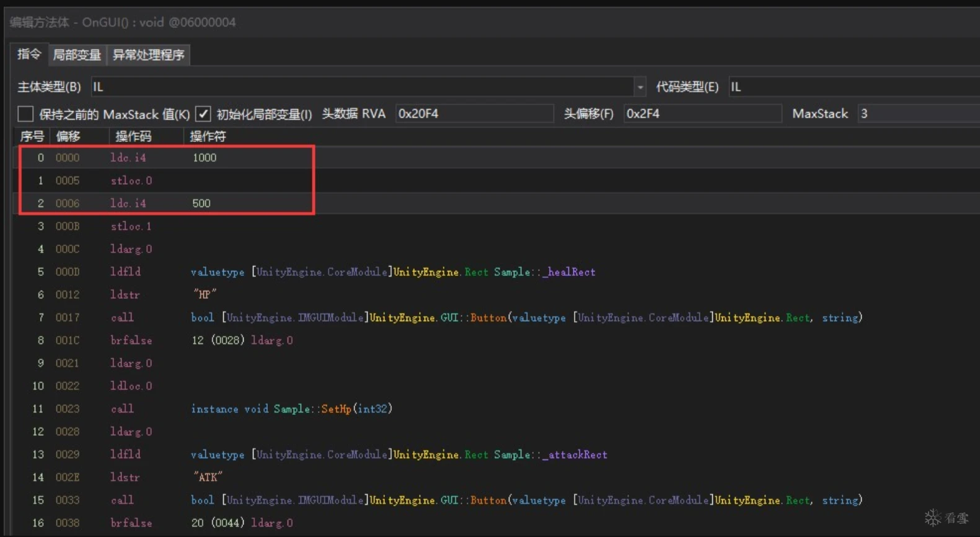Click the MaxStack value field
The image size is (980, 537).
[917, 114]
